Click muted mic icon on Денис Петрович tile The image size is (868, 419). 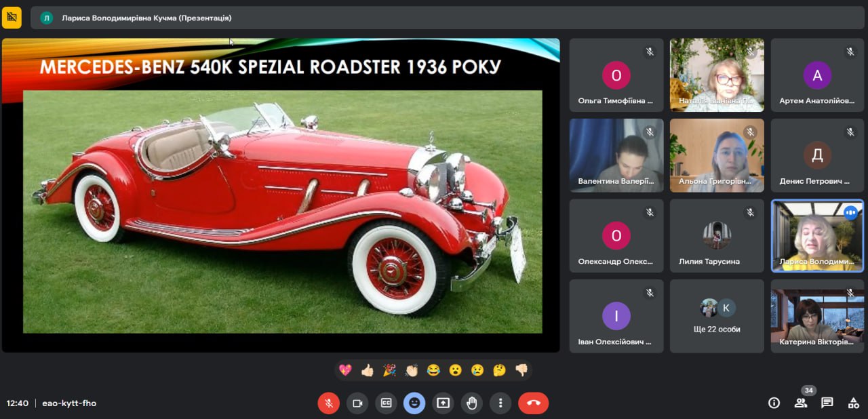click(x=850, y=132)
